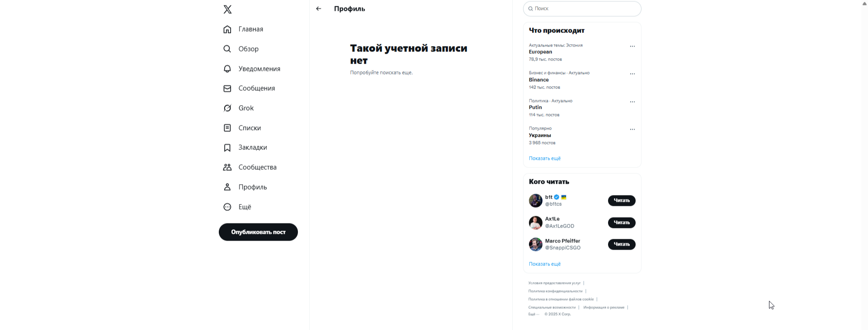Screen dimensions: 868x330
Task: Click the Поиск search field
Action: tap(583, 9)
